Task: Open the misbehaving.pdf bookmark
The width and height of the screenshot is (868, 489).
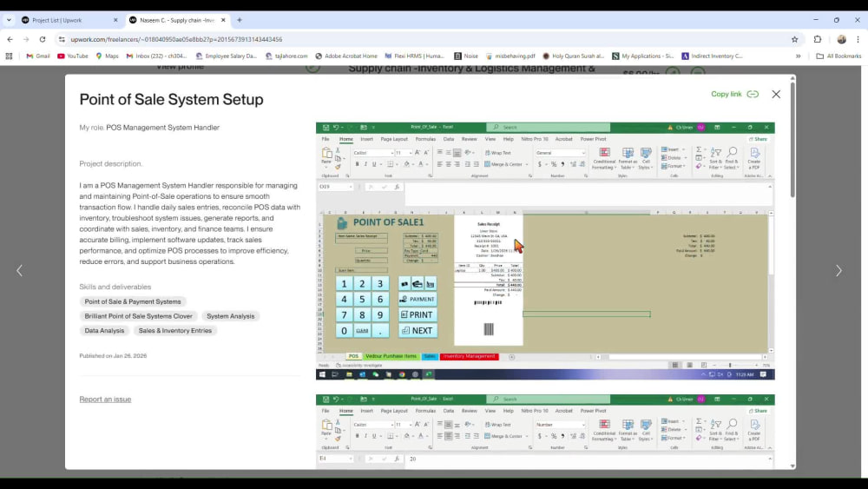Action: (510, 56)
